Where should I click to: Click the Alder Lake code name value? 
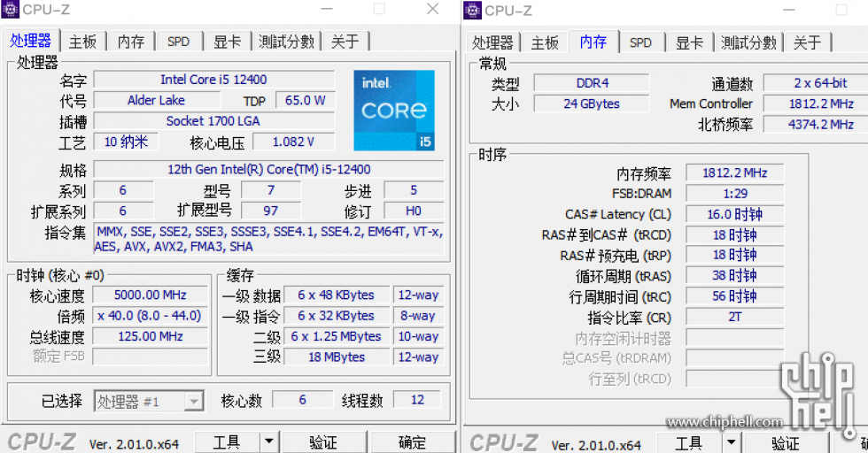coord(157,100)
